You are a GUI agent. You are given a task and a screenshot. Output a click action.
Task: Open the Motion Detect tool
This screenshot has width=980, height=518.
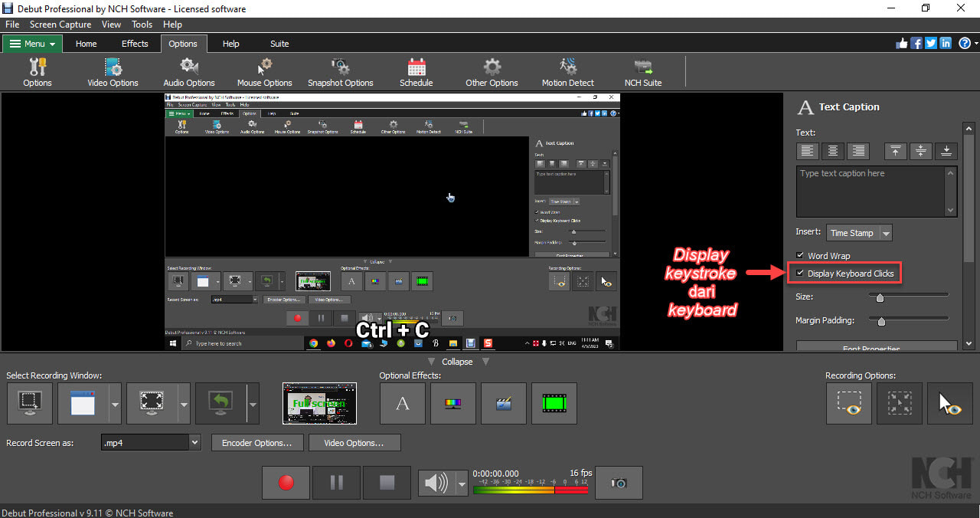pyautogui.click(x=568, y=72)
